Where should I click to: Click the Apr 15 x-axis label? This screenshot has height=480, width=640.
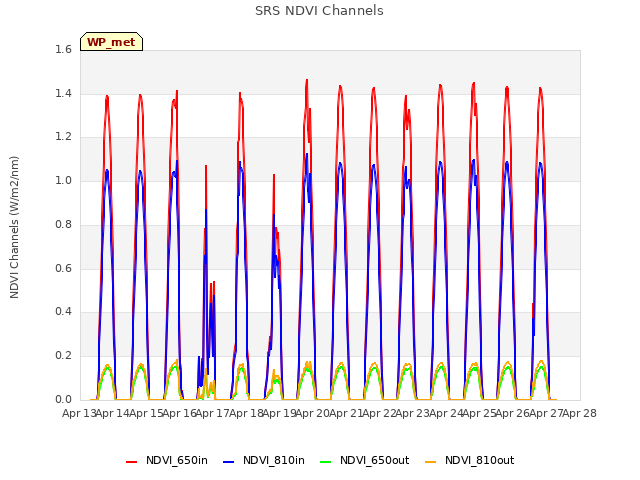coord(146,414)
